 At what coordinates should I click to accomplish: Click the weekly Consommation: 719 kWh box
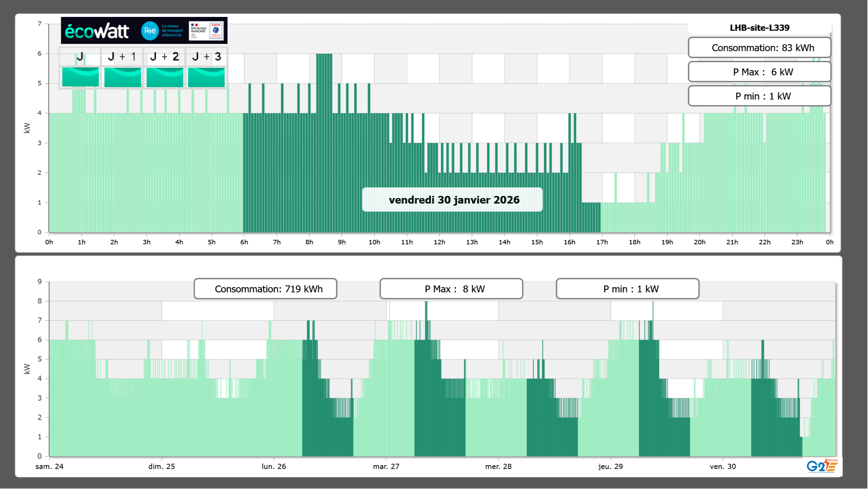pyautogui.click(x=265, y=289)
